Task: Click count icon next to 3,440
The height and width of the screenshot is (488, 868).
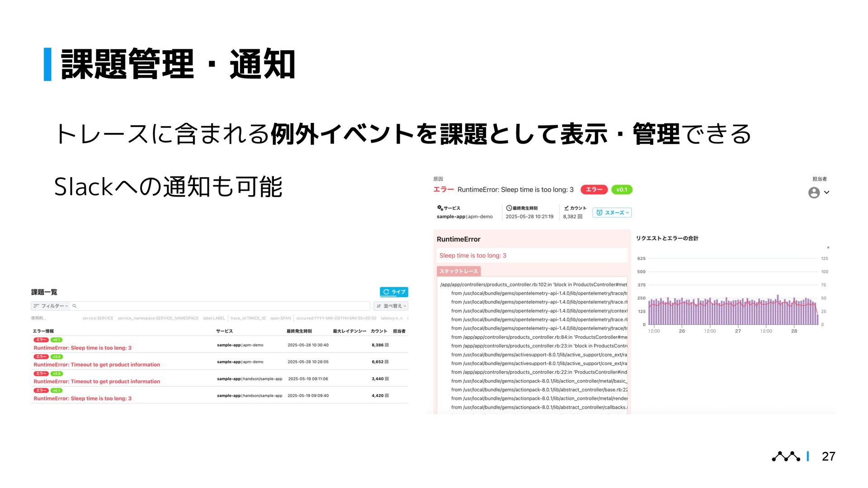Action: (387, 379)
